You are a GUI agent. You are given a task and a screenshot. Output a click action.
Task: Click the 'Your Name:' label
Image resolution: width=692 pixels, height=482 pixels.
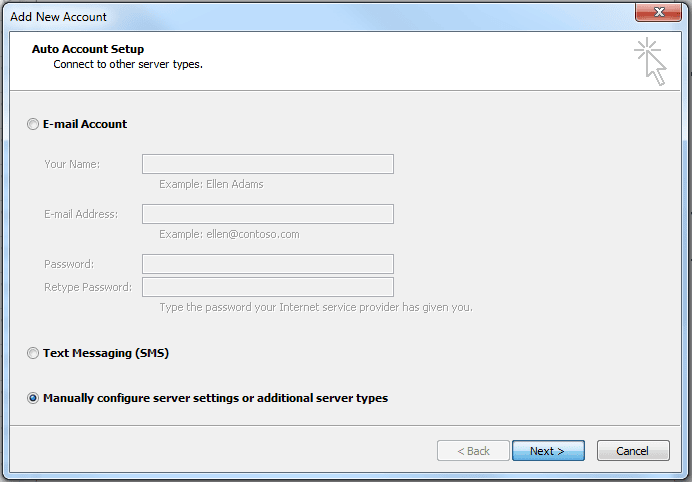tap(72, 164)
